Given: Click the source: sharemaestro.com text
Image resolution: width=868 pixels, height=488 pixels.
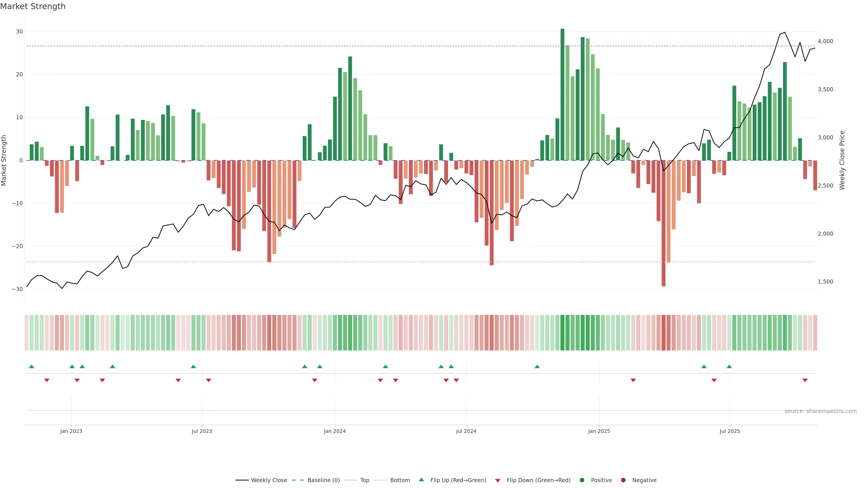Looking at the screenshot, I should [x=821, y=411].
